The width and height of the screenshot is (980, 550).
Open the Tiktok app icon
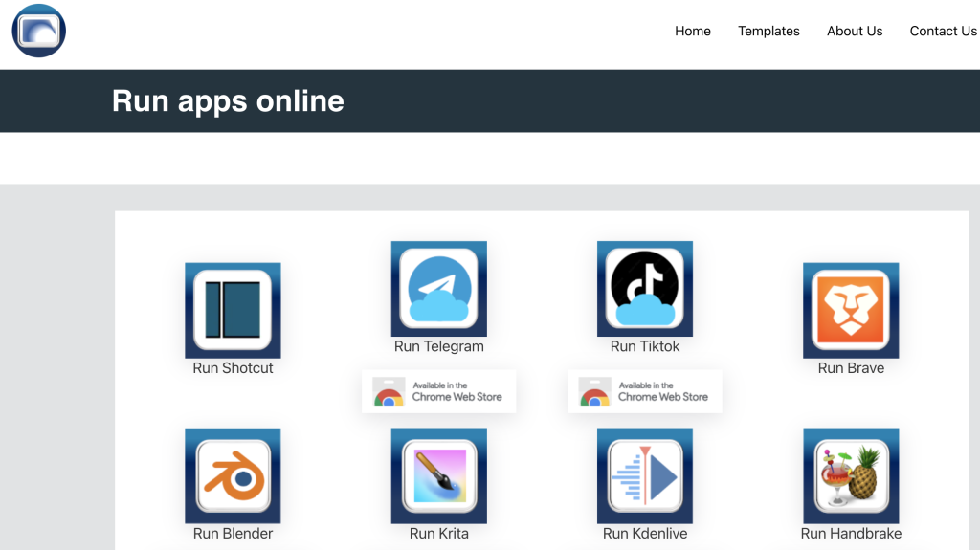(644, 289)
